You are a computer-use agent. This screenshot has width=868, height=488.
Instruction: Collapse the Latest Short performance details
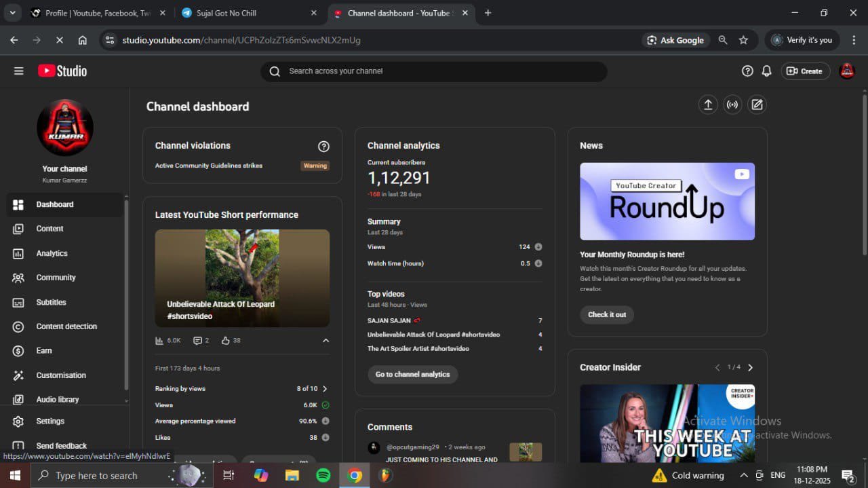point(325,341)
